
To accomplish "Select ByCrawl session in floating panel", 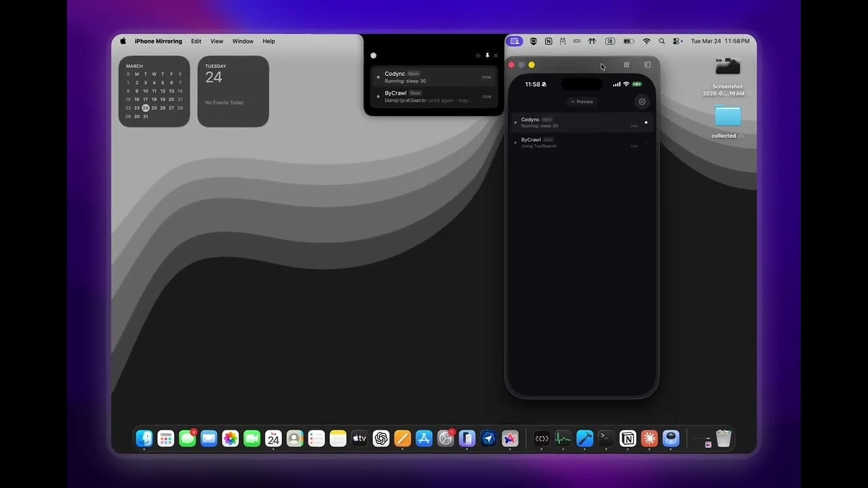I will click(434, 96).
